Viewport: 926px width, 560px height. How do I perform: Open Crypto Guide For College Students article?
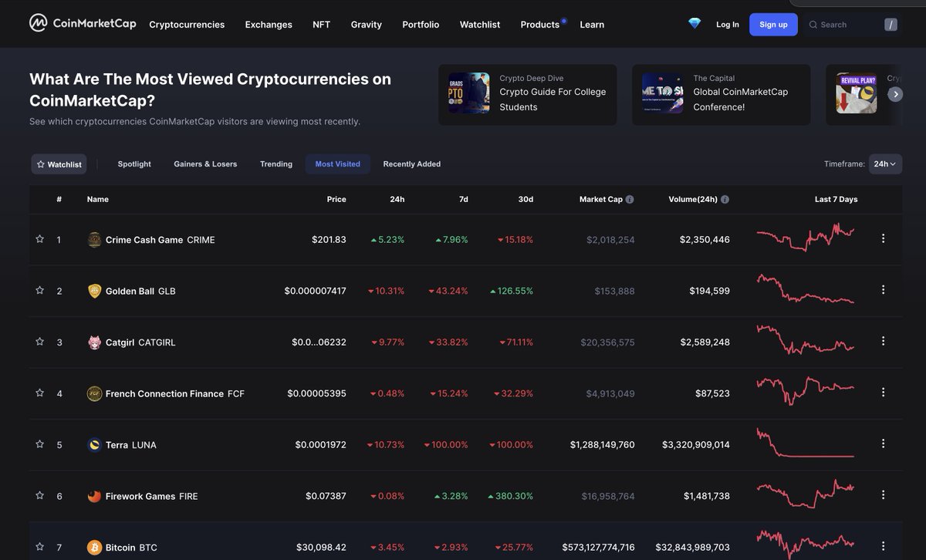[x=528, y=95]
